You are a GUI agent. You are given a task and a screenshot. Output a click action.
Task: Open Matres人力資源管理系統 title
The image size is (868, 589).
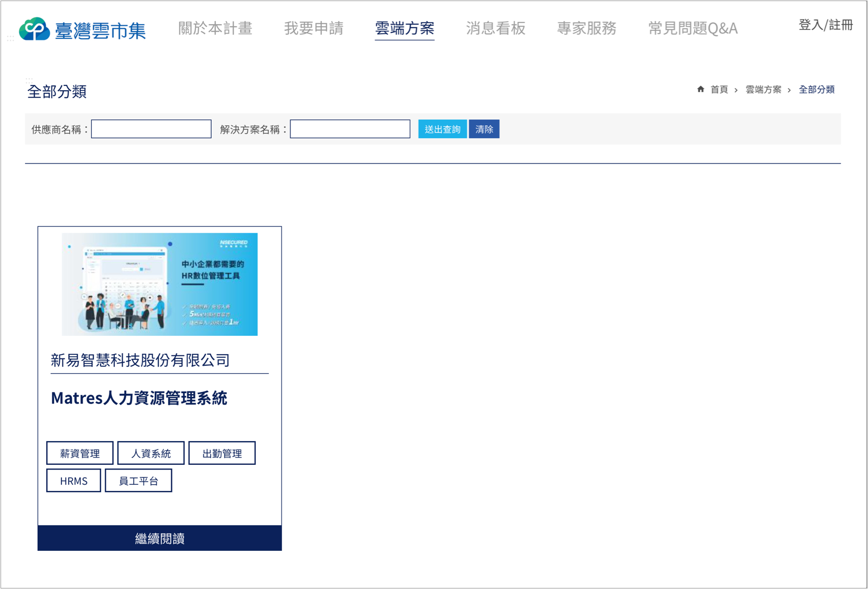point(139,398)
